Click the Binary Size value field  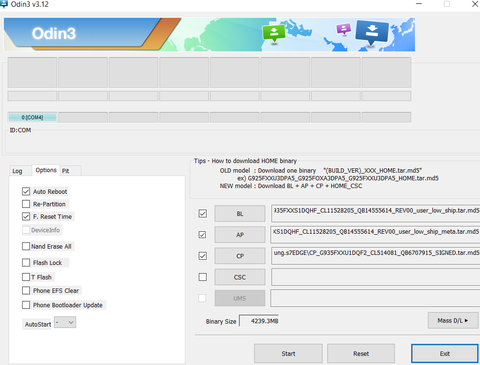point(259,321)
